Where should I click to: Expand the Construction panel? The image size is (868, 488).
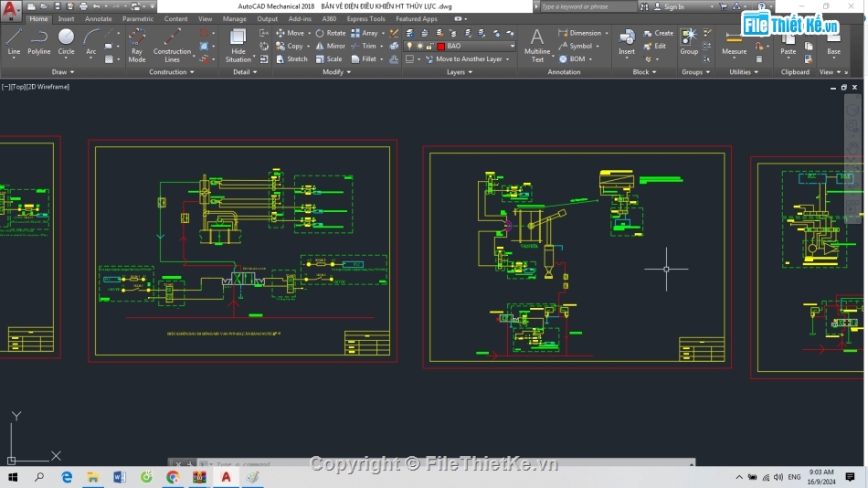click(172, 72)
